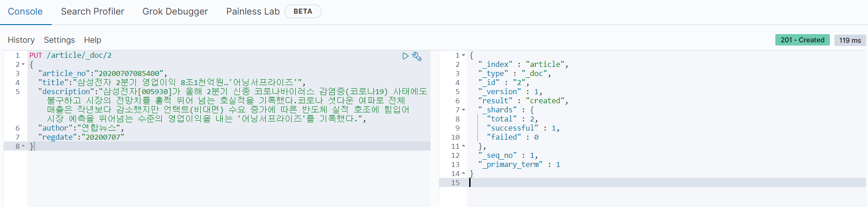Click the 119 ms response time badge
This screenshot has height=207, width=868.
click(x=850, y=40)
